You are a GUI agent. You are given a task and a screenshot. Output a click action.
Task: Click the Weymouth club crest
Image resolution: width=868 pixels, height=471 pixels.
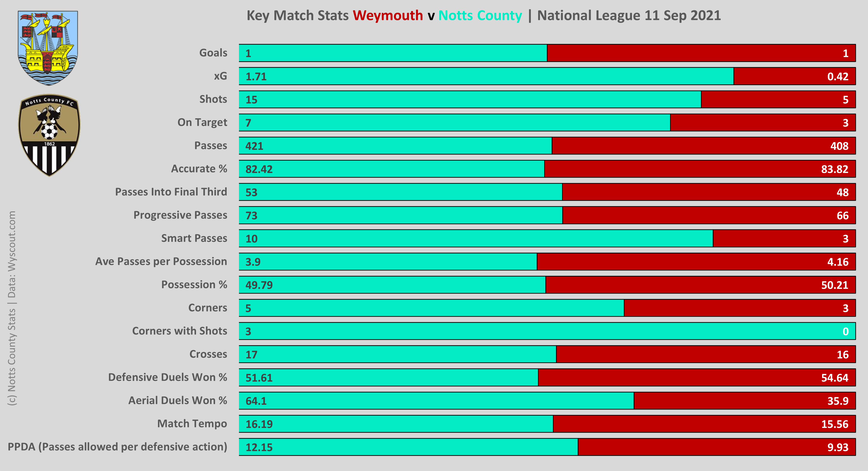click(x=48, y=47)
